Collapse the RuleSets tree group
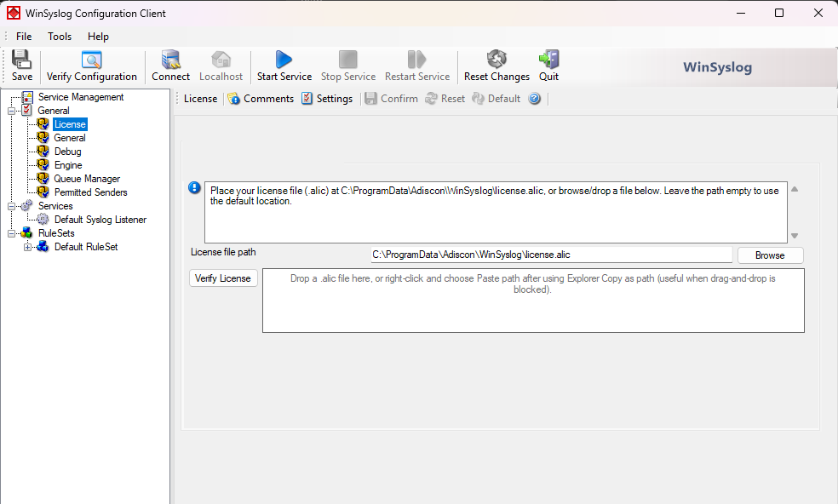The height and width of the screenshot is (504, 838). (11, 233)
